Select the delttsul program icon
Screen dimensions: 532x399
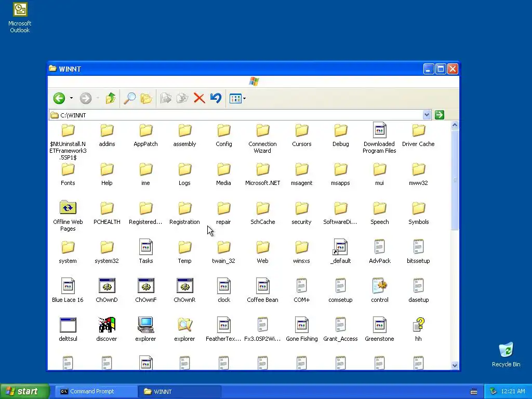(x=68, y=325)
